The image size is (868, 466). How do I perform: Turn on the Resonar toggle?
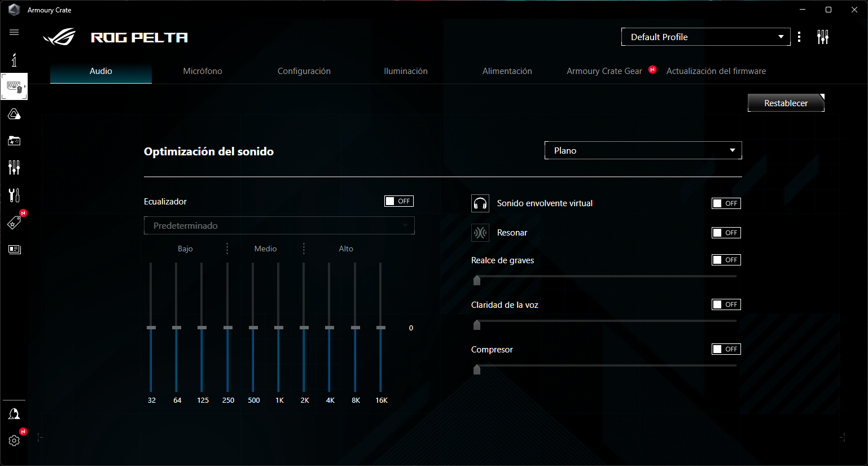click(x=726, y=233)
